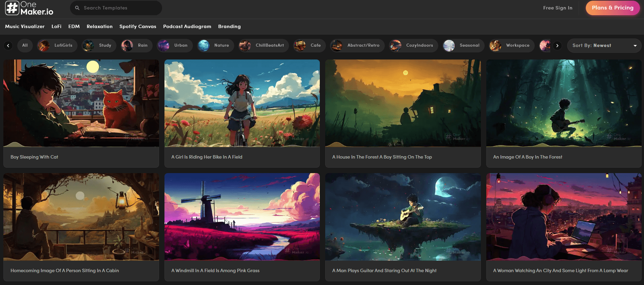
Task: Click the Urban category thumbnail icon
Action: (163, 45)
